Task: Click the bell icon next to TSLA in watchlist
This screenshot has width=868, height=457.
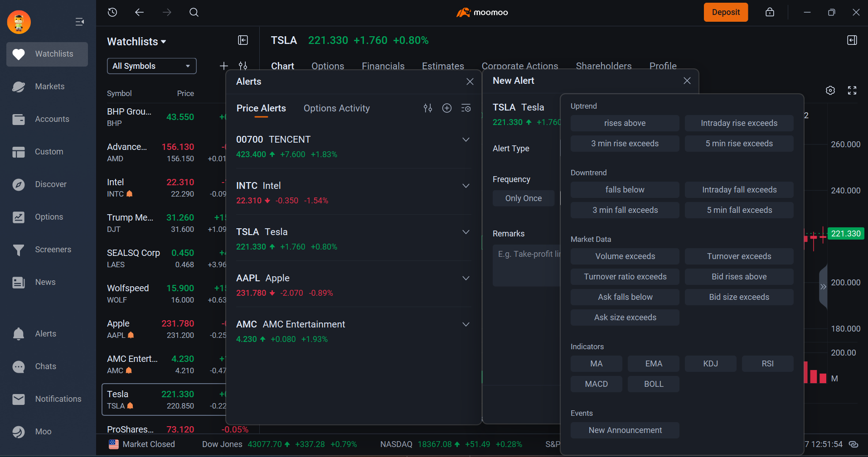Action: pos(130,406)
